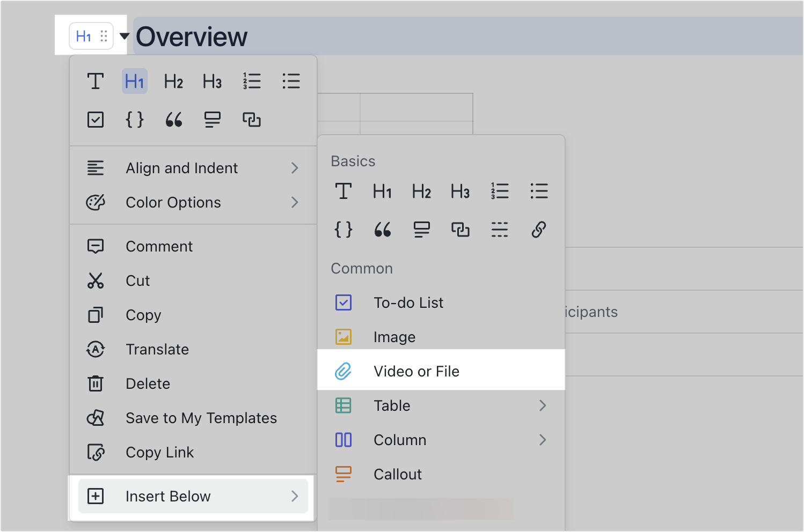
Task: Convert block to plain text in block menu
Action: [x=96, y=82]
